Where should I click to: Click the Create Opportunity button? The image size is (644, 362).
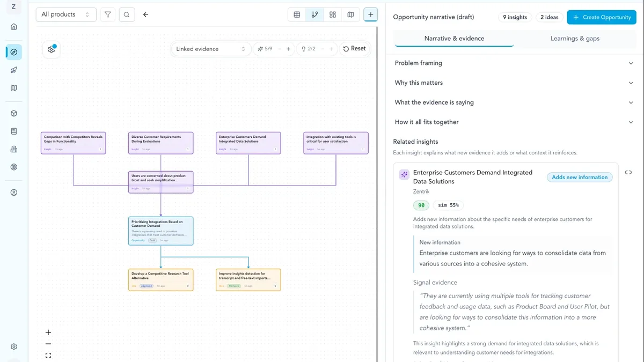point(602,17)
